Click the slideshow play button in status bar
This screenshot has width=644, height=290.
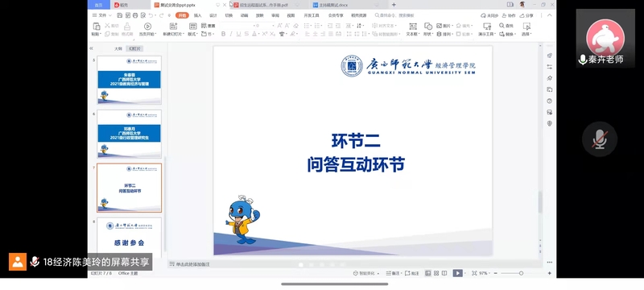pos(456,273)
